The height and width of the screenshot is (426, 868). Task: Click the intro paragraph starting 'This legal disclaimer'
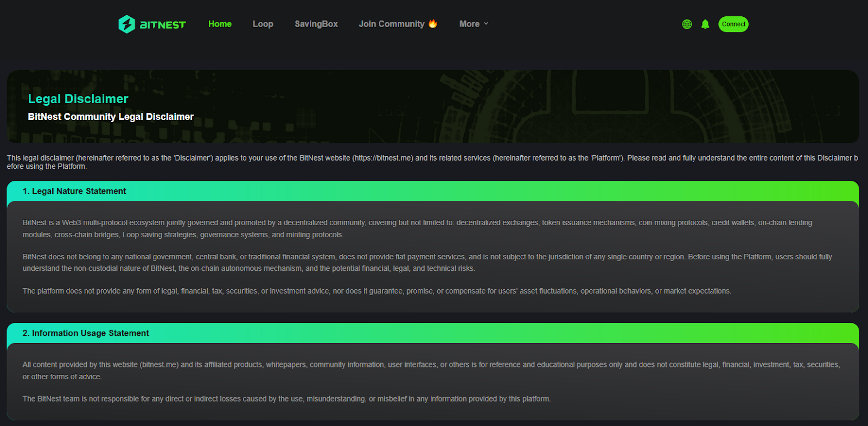pos(432,162)
